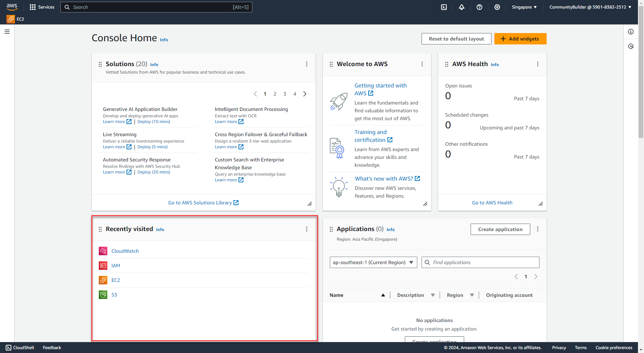This screenshot has width=644, height=353.
Task: Click the search input field
Action: pyautogui.click(x=156, y=7)
